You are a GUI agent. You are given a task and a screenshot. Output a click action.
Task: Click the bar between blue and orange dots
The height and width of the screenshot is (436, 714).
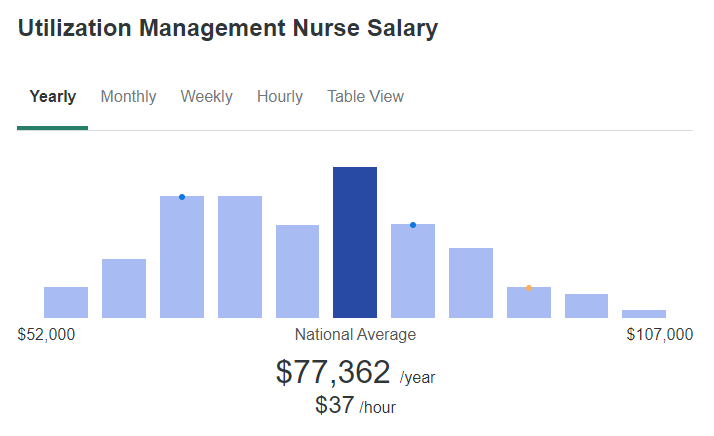click(x=471, y=283)
